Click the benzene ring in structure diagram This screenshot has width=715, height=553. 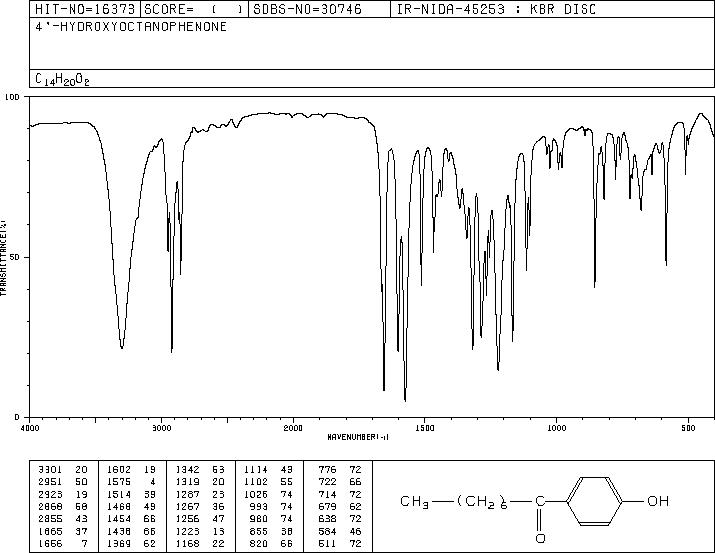[595, 501]
